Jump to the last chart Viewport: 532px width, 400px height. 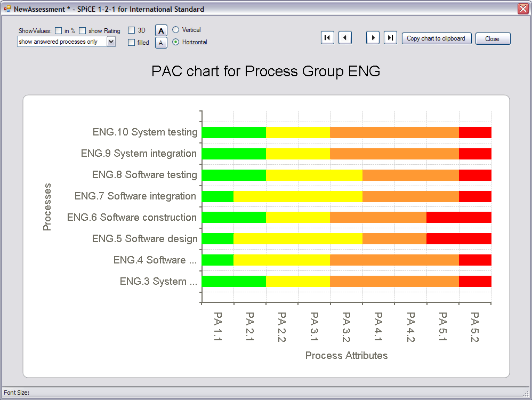pos(391,38)
